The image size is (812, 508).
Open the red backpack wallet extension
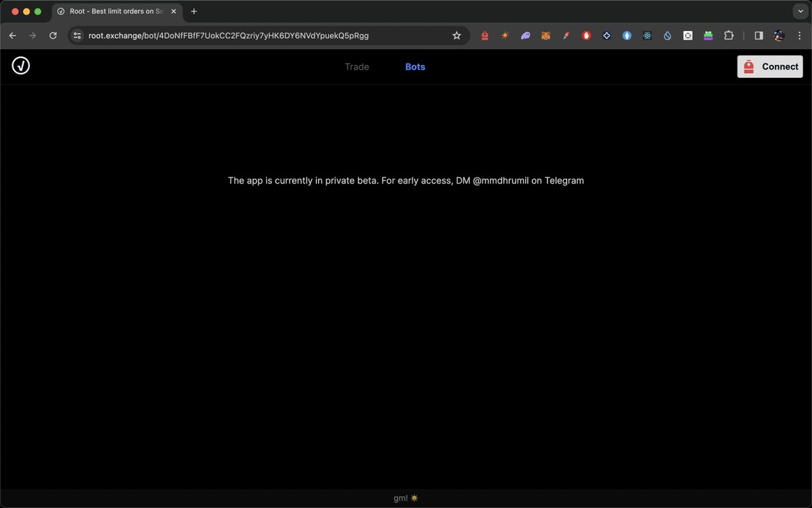pos(484,36)
